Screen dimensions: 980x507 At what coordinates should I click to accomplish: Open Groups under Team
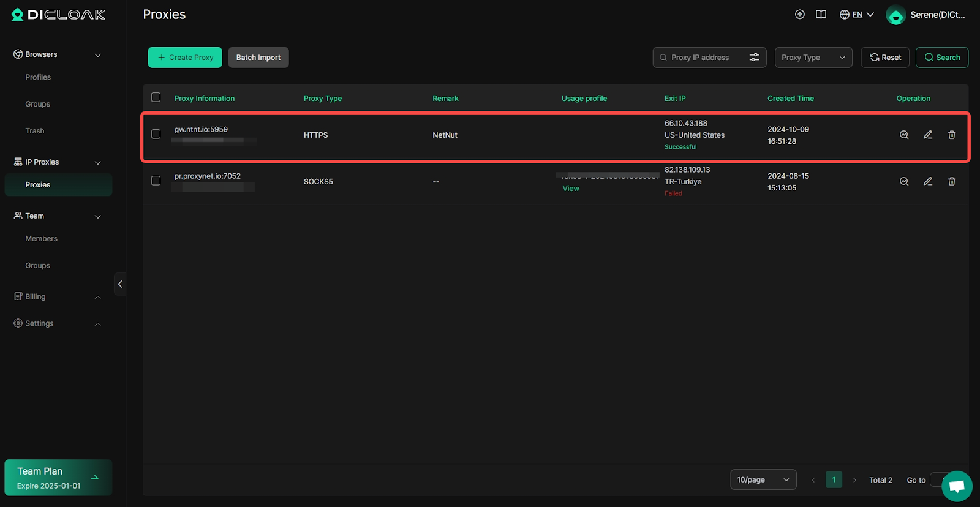tap(37, 266)
